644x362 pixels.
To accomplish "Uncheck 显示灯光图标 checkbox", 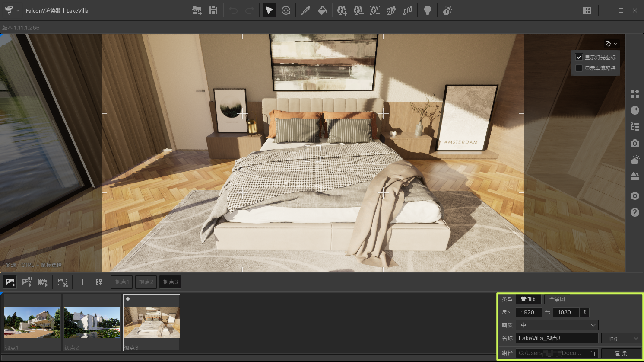I will point(579,57).
